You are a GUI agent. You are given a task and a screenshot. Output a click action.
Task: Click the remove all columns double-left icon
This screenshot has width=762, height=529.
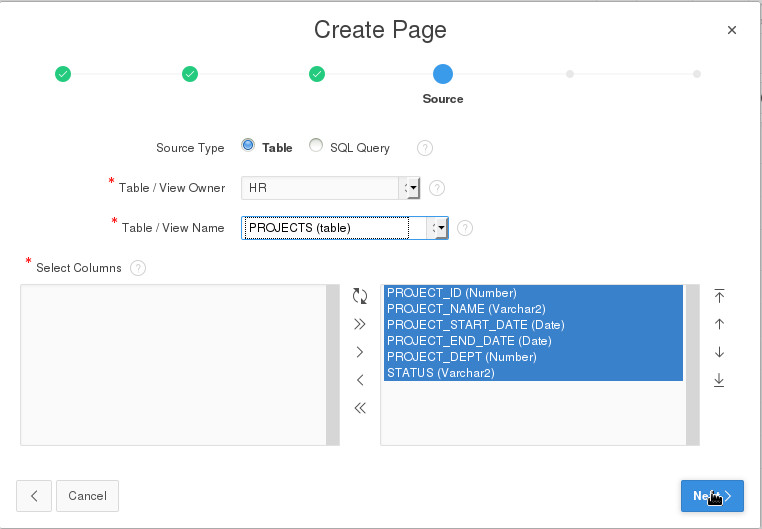[x=360, y=408]
